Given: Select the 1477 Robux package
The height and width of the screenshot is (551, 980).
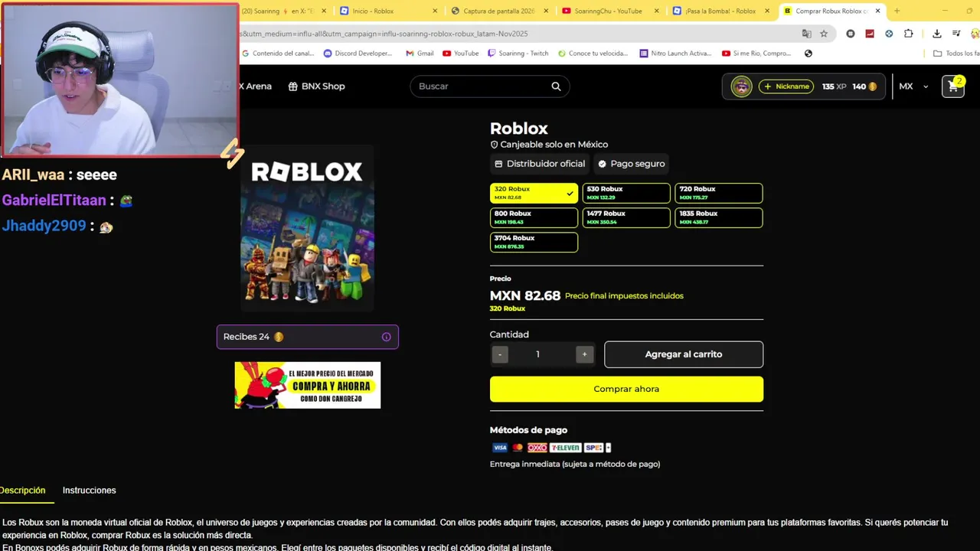Looking at the screenshot, I should pos(626,217).
